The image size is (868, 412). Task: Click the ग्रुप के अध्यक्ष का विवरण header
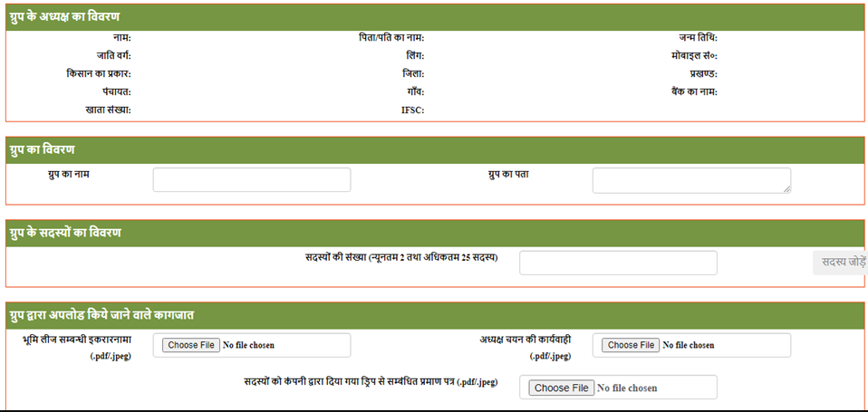(435, 17)
